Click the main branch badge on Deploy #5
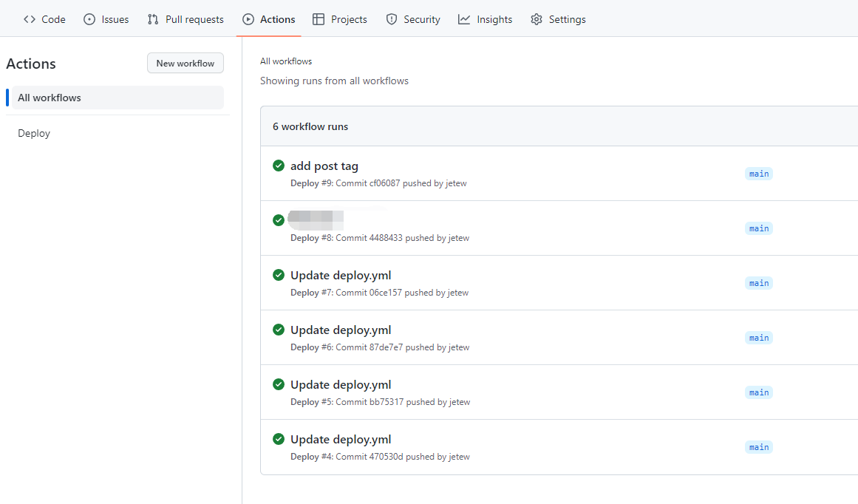Screen dimensions: 858x504 [759, 392]
